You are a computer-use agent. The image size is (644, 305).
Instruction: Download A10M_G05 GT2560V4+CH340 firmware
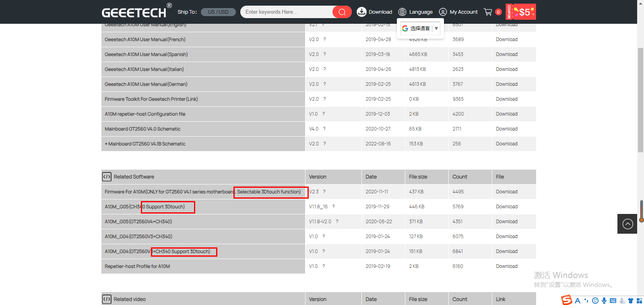(x=507, y=222)
